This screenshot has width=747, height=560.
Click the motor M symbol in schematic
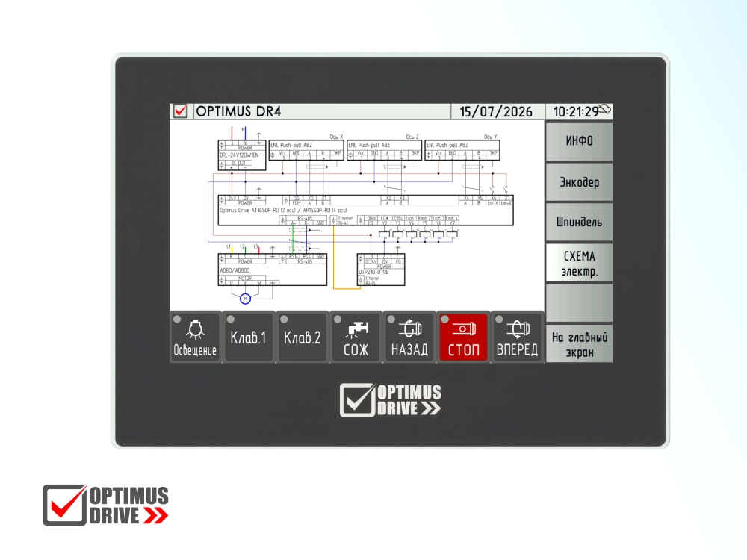coord(245,299)
